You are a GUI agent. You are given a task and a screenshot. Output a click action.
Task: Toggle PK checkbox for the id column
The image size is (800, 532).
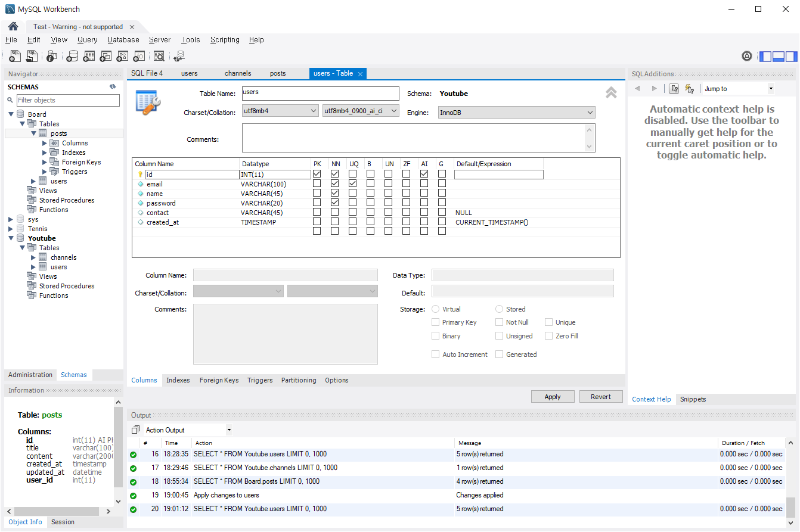point(317,174)
